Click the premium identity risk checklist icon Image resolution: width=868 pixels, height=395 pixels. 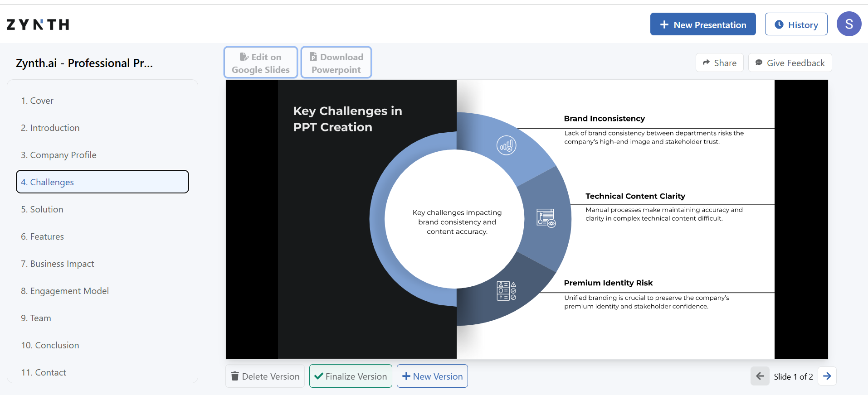506,291
